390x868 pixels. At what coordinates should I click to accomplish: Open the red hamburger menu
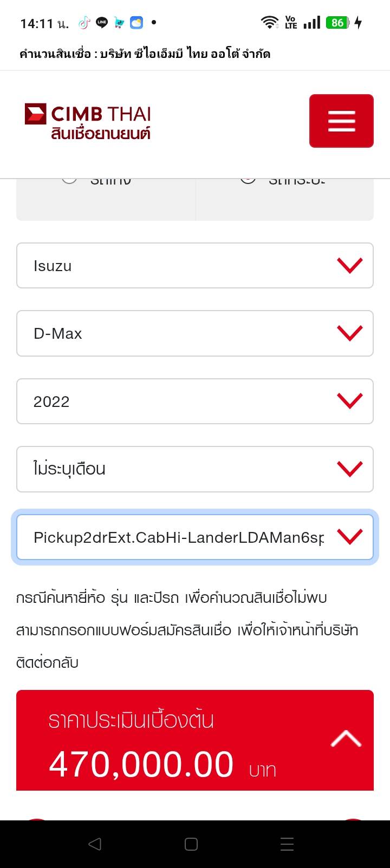341,121
